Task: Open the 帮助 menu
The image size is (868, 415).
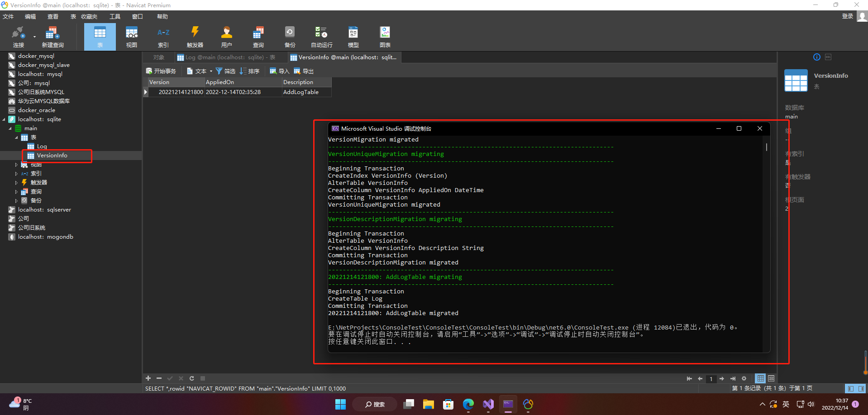Action: pyautogui.click(x=162, y=17)
